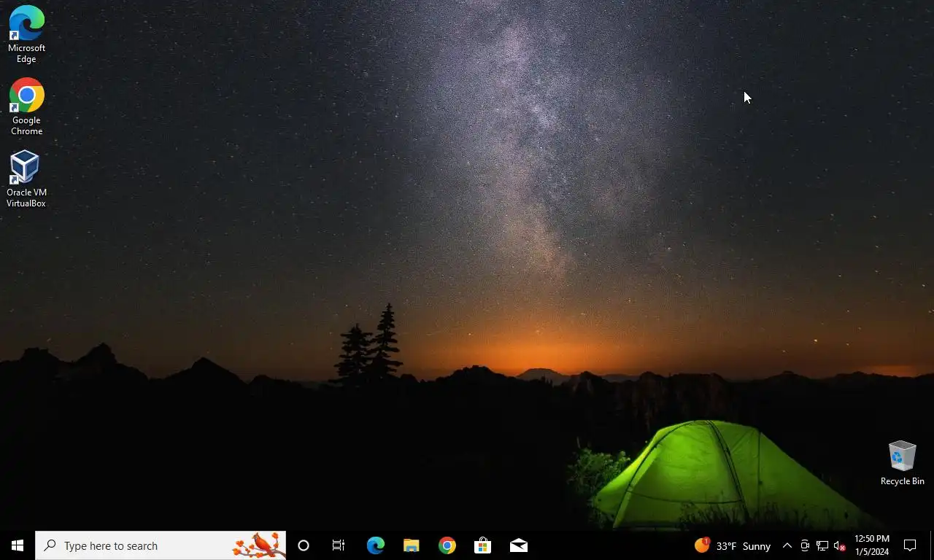Select the Recycle Bin desktop icon
This screenshot has width=934, height=560.
click(x=902, y=463)
